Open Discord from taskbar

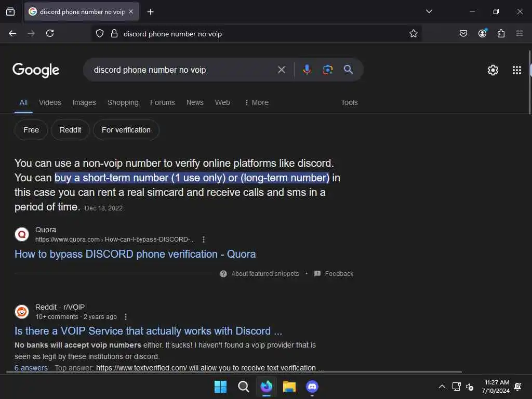(312, 387)
